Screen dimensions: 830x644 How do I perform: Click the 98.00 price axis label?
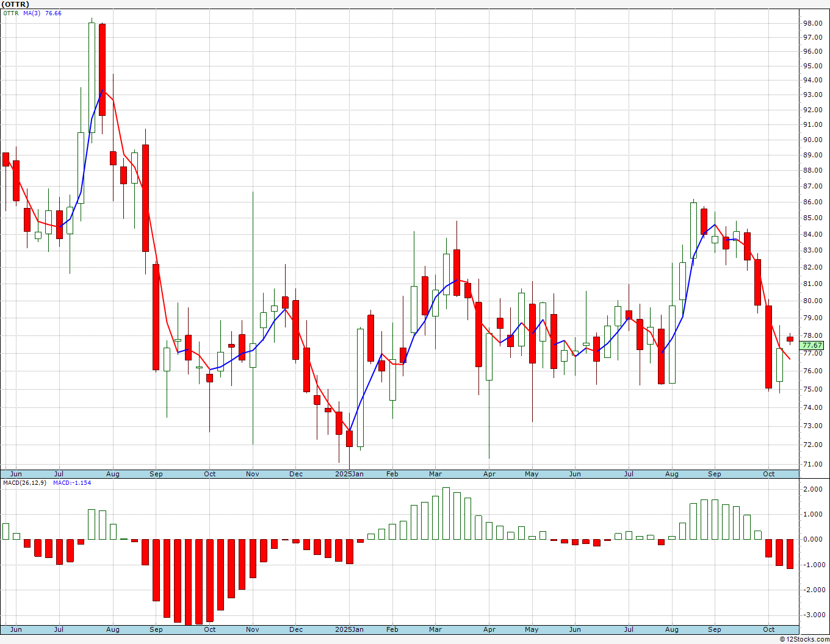[812, 23]
